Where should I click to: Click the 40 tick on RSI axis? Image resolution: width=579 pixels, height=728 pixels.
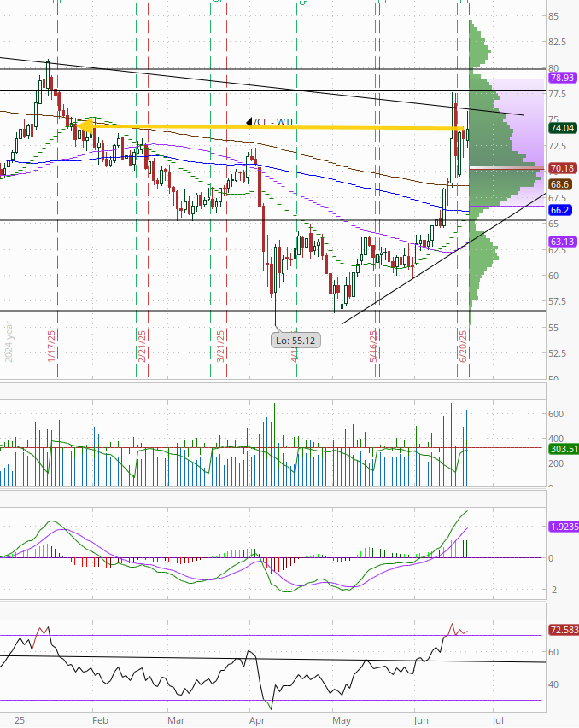tap(553, 684)
